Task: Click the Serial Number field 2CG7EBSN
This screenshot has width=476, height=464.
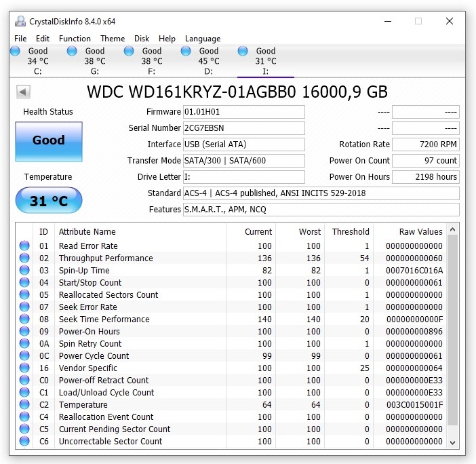Action: pyautogui.click(x=244, y=128)
